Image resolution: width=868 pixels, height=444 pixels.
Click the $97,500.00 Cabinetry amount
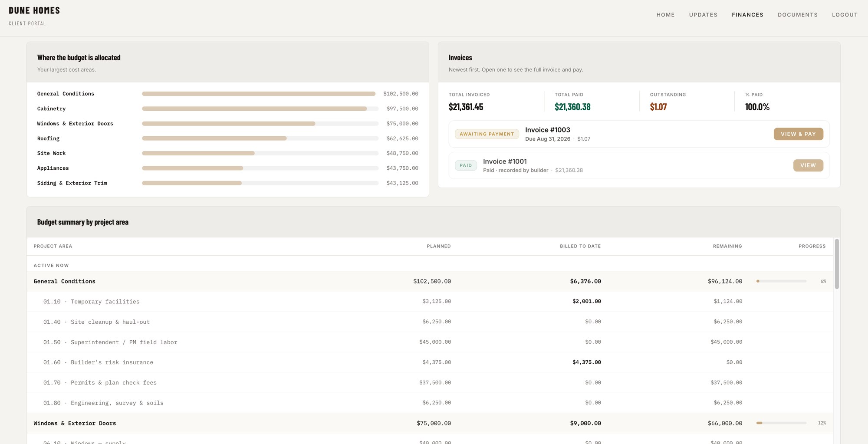click(402, 109)
